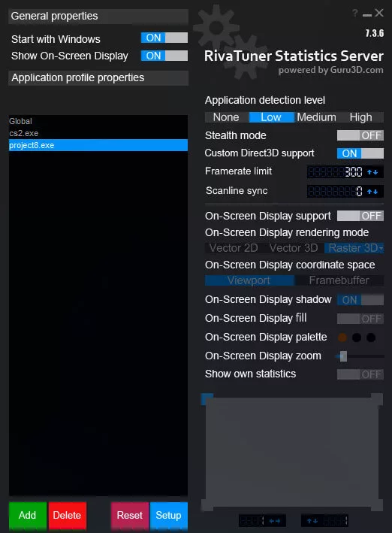Set detection level to None
This screenshot has width=392, height=533.
coord(226,117)
